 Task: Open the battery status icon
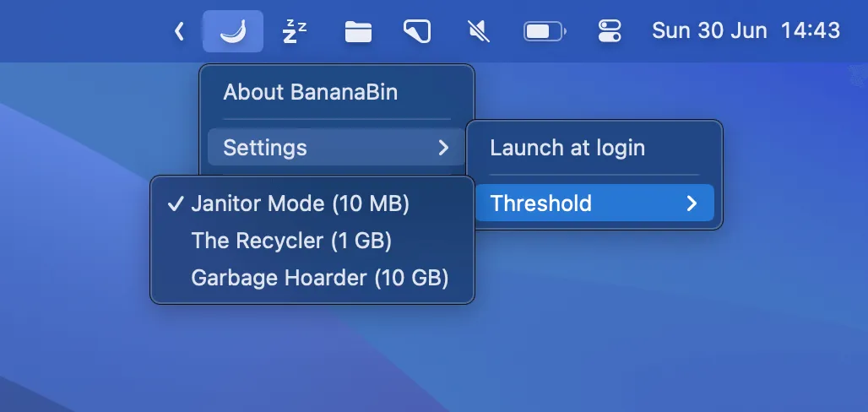click(545, 32)
